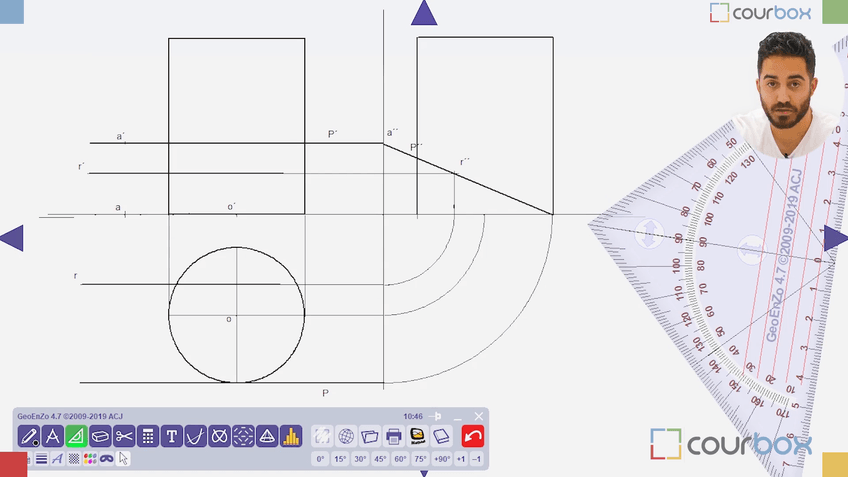
Task: Open the function graph curve tool
Action: pos(195,436)
